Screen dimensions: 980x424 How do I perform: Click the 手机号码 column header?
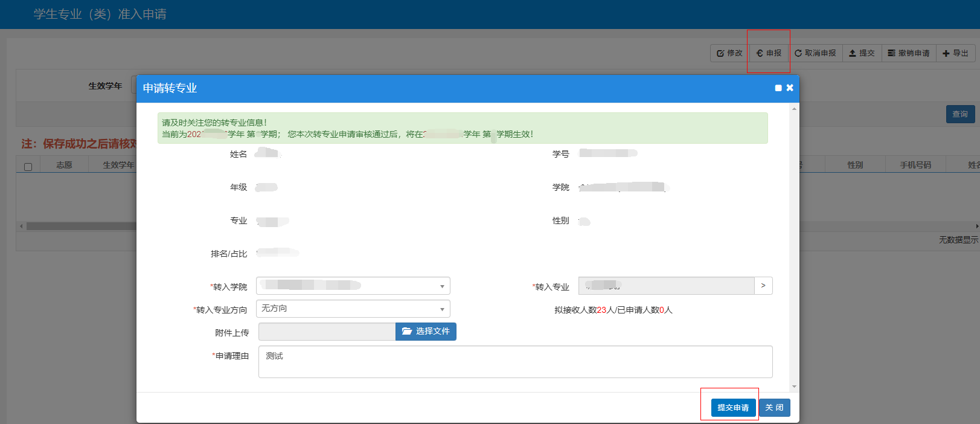(915, 165)
